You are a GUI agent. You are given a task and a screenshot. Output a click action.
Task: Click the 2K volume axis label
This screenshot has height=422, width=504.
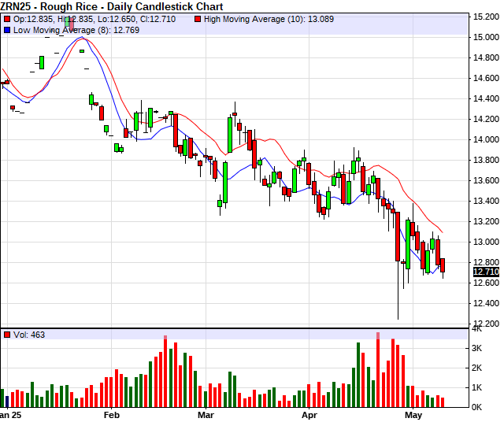point(476,368)
